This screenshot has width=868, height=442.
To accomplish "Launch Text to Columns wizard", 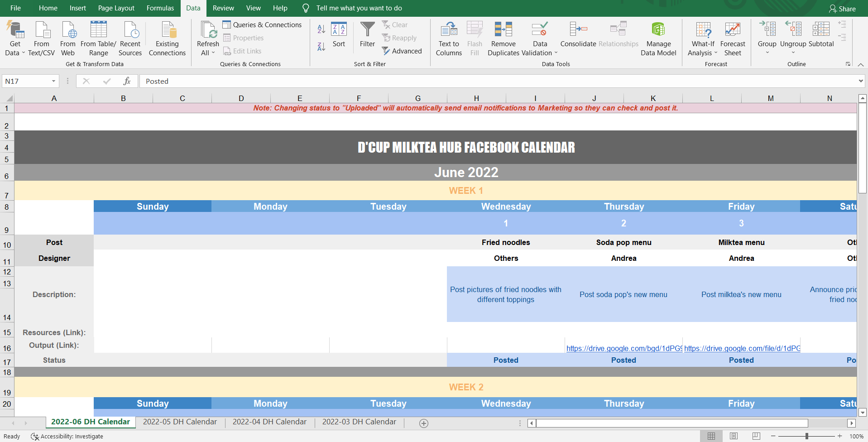I will click(x=449, y=38).
